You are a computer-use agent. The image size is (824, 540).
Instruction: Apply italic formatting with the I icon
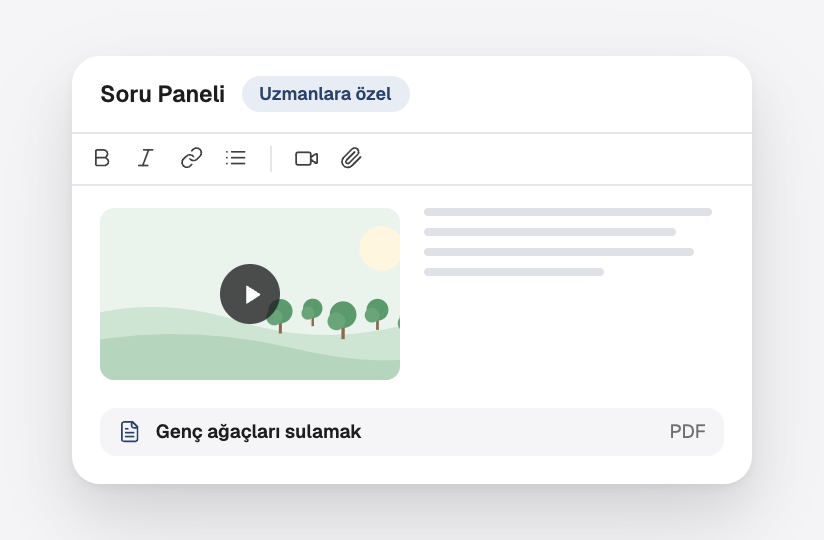pos(146,158)
